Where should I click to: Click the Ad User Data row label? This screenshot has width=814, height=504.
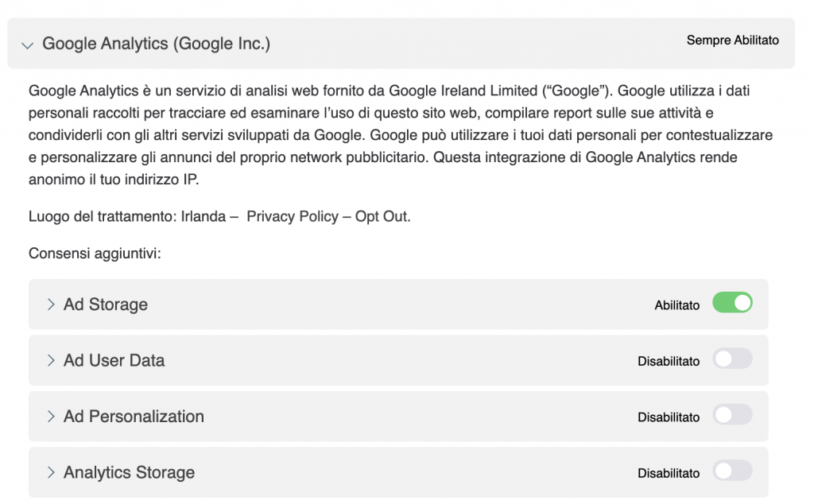(114, 361)
